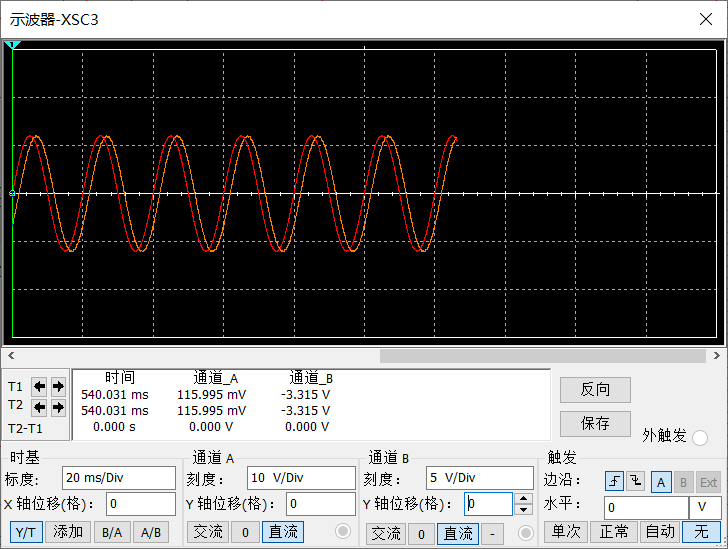This screenshot has width=728, height=549.
Task: Click channel A Y 轴位移 field
Action: [320, 504]
